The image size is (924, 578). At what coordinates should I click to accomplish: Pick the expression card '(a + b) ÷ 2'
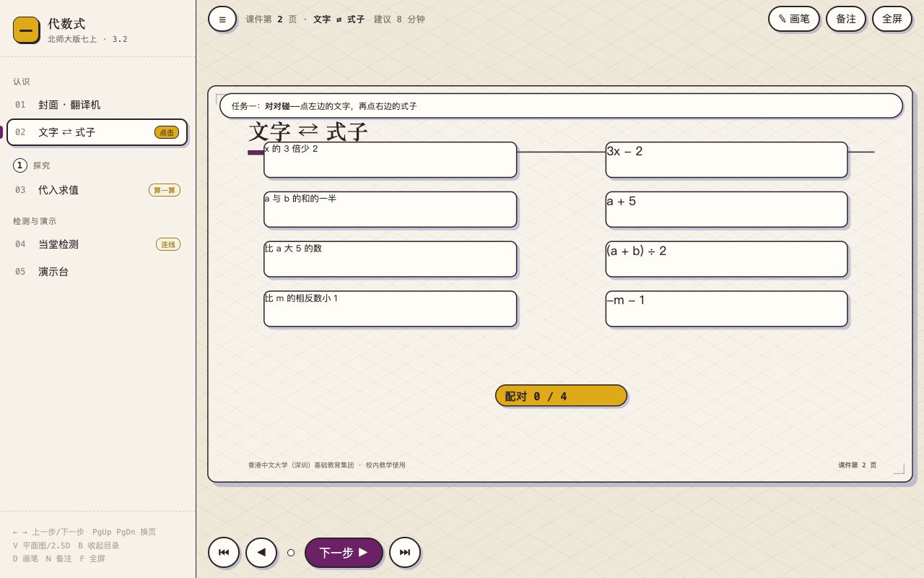tap(726, 259)
